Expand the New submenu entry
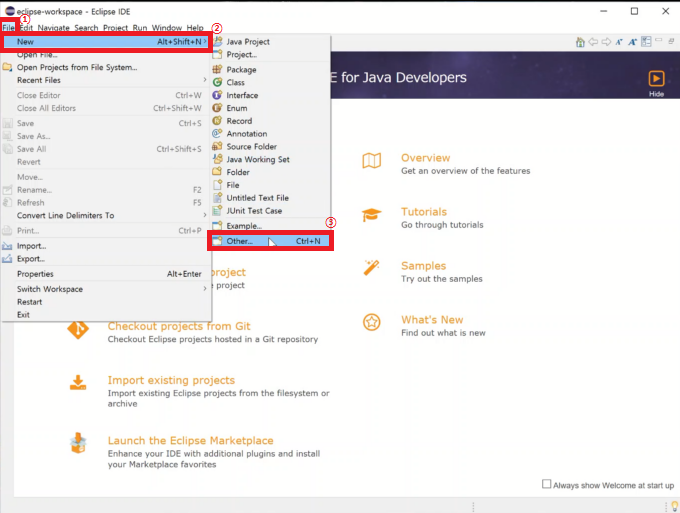 [x=106, y=42]
